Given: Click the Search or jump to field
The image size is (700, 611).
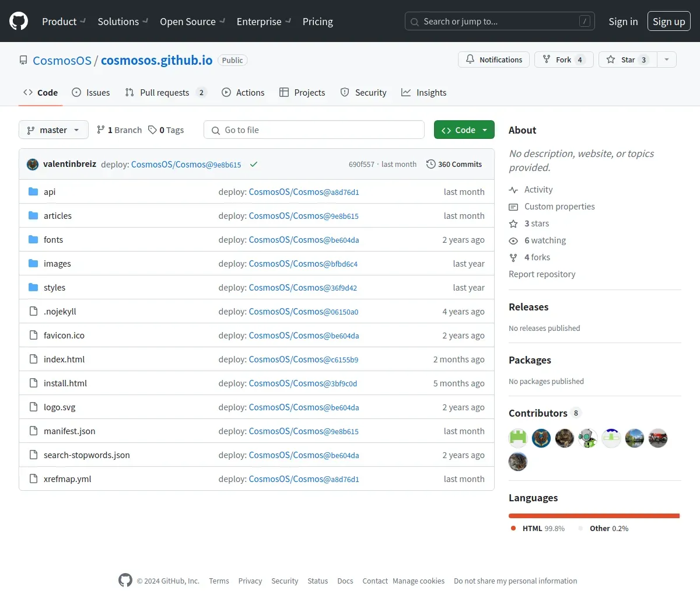Looking at the screenshot, I should pyautogui.click(x=500, y=22).
